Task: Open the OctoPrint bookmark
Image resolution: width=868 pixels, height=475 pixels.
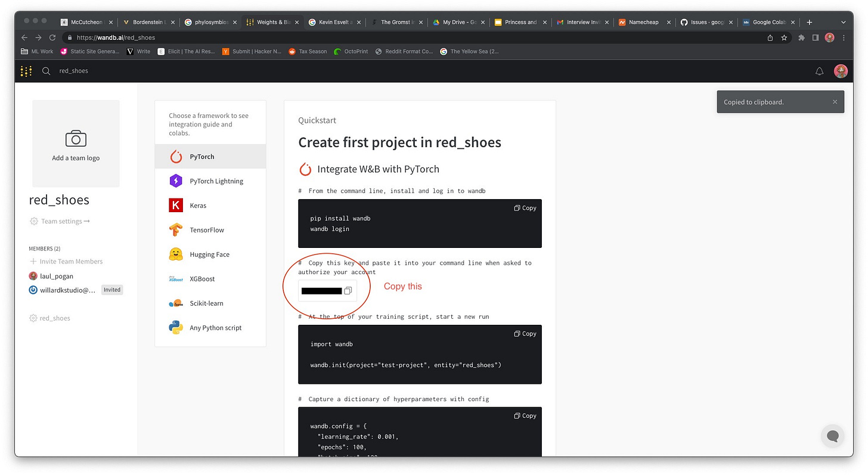Action: click(x=352, y=51)
